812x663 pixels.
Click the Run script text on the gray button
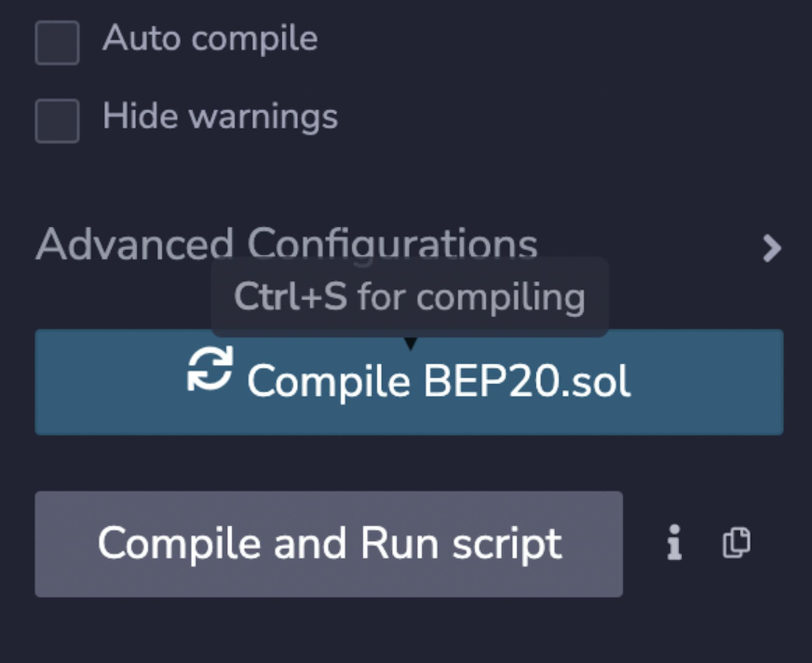[x=461, y=544]
